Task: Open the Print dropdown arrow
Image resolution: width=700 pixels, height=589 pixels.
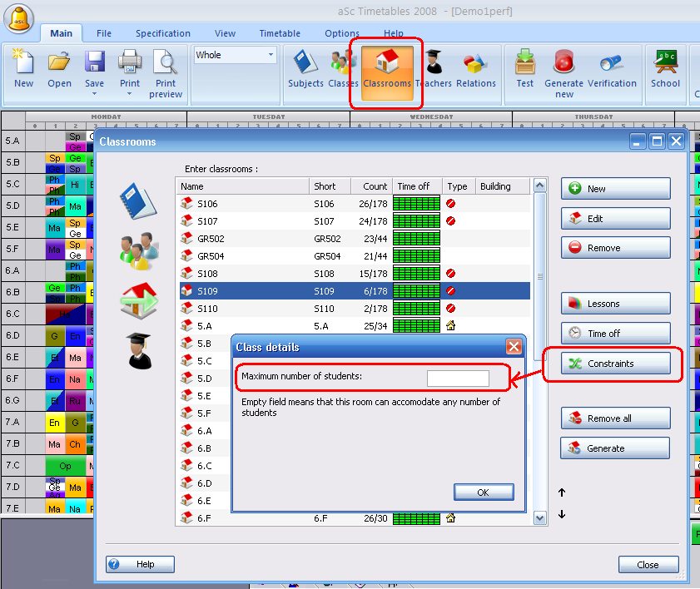Action: (130, 94)
